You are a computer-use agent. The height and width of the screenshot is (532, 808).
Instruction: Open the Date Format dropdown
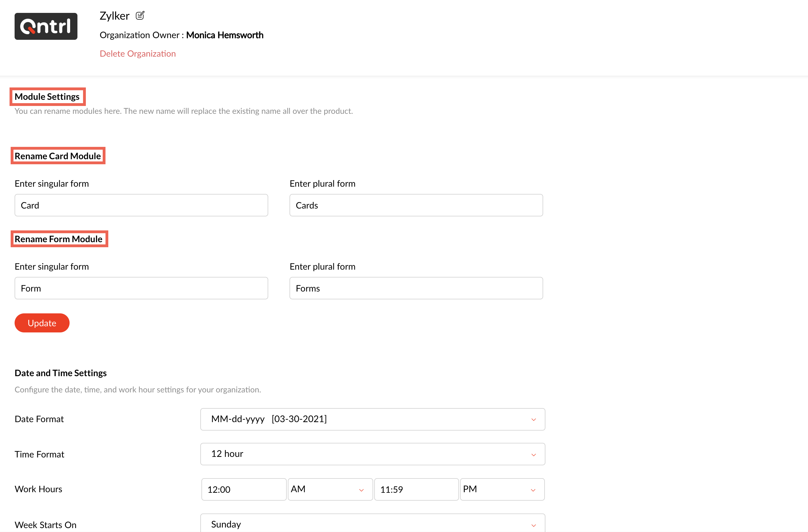pyautogui.click(x=372, y=419)
